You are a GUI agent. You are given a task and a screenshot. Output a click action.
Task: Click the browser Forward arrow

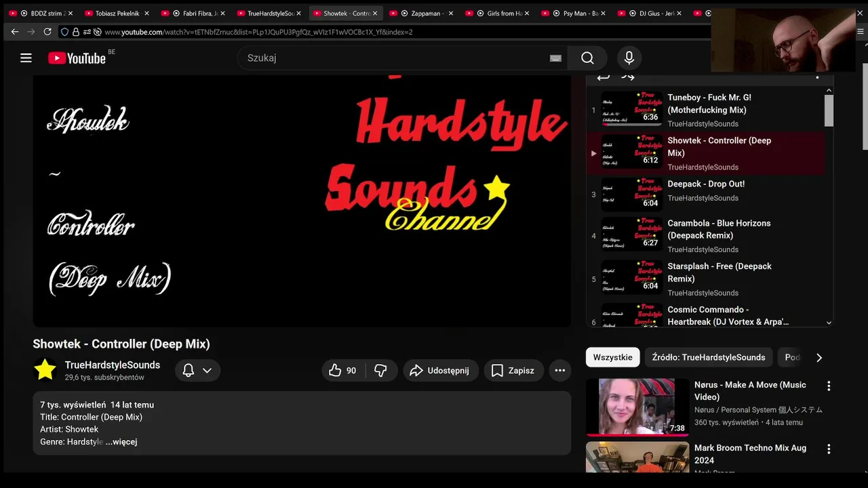coord(31,32)
